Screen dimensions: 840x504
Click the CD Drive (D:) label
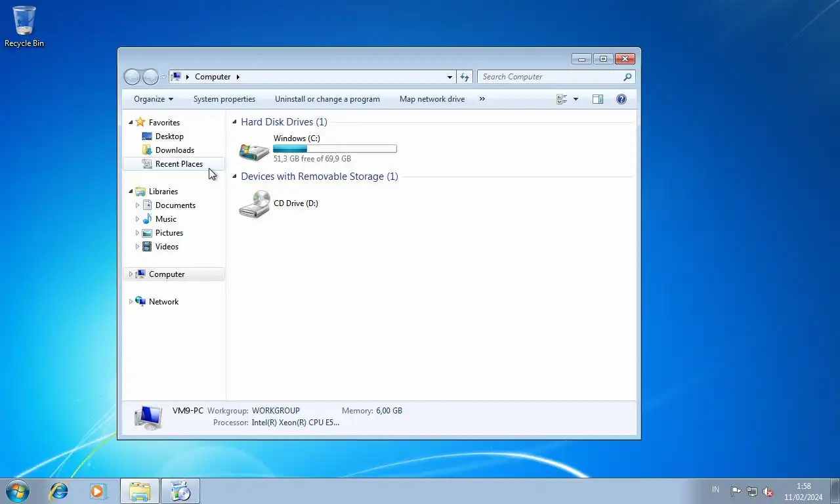tap(296, 203)
